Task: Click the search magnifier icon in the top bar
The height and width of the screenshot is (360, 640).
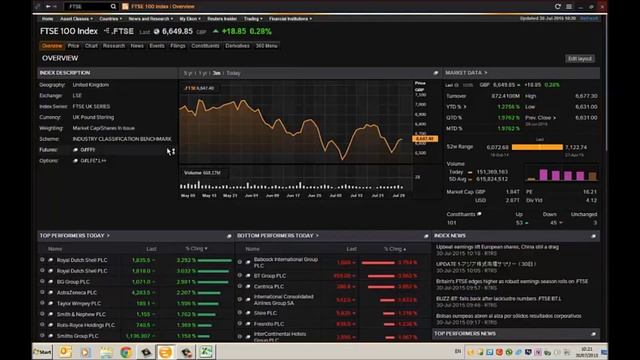Action: (113, 7)
